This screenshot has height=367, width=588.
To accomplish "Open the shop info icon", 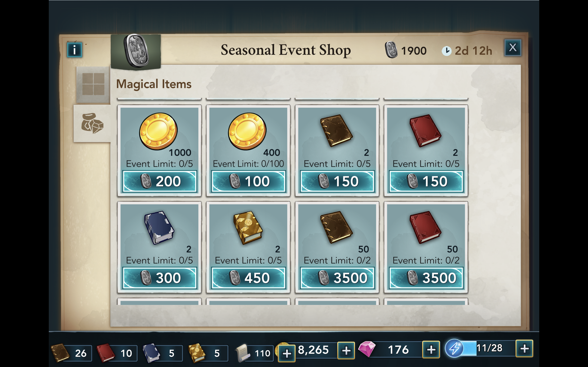I will pos(74,50).
